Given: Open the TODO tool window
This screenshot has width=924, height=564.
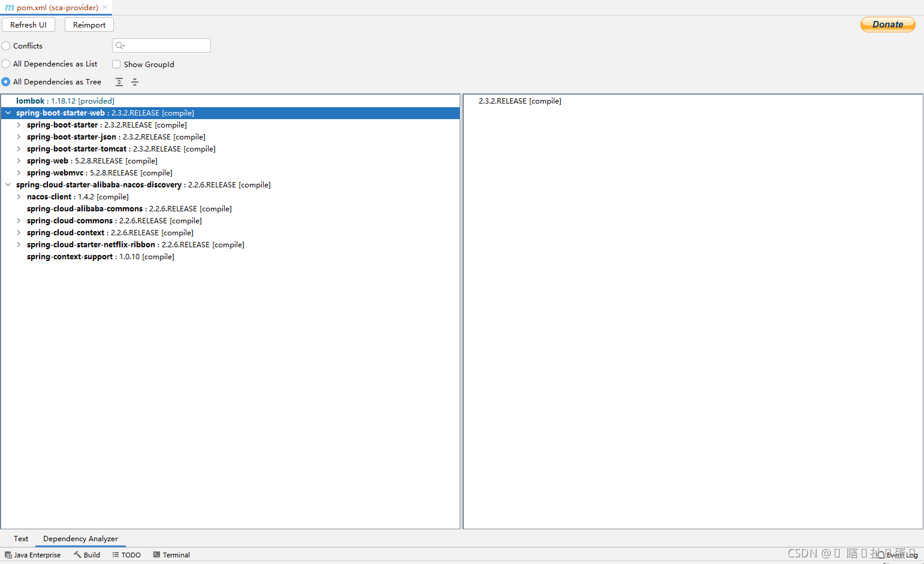Looking at the screenshot, I should (126, 555).
